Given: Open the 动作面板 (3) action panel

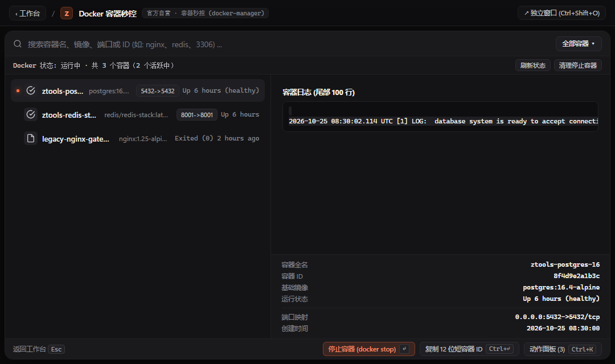Looking at the screenshot, I should pos(563,349).
